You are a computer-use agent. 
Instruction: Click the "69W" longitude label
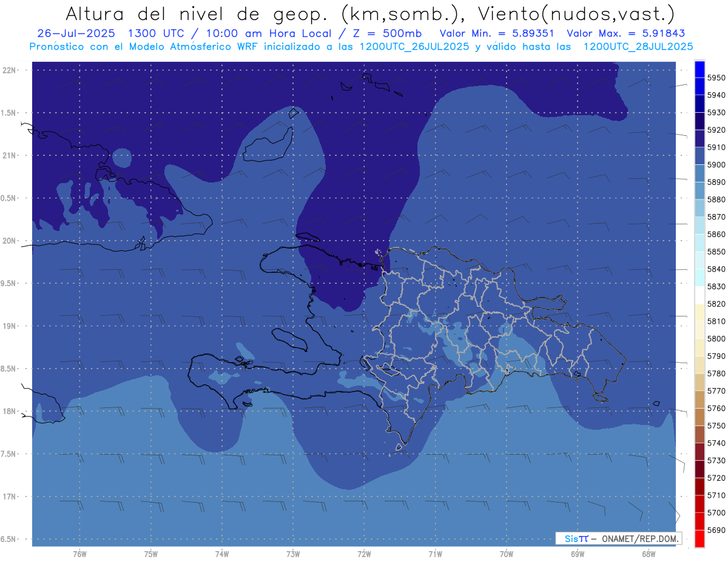(x=578, y=554)
